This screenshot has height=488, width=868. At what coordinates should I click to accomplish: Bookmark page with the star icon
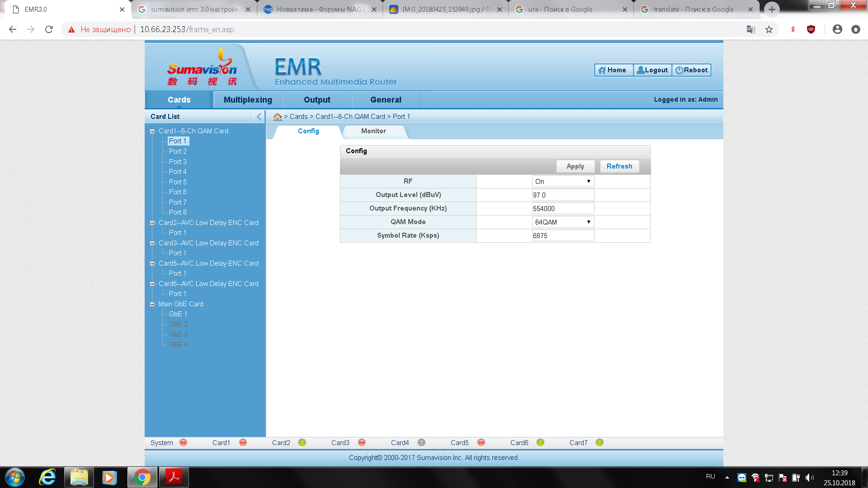(769, 29)
